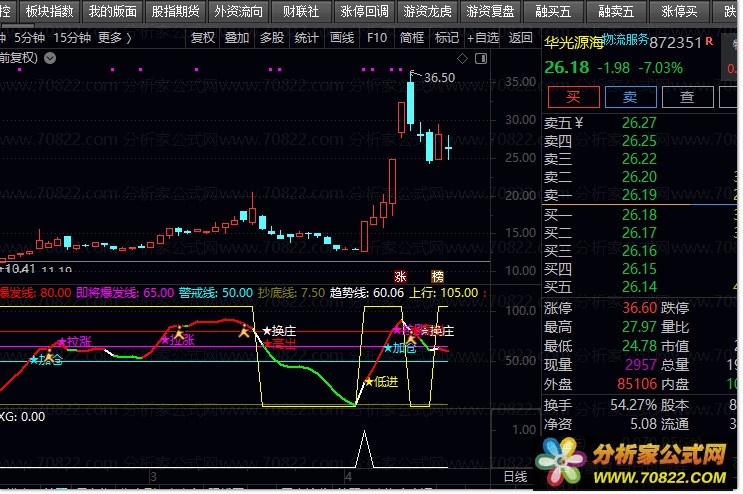Click the 涨 marker on chart
Image resolution: width=743 pixels, height=494 pixels.
tap(400, 277)
